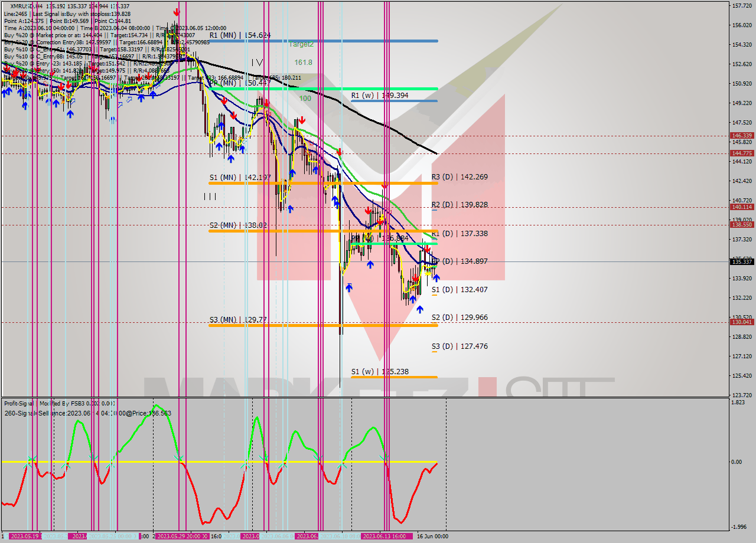This screenshot has width=756, height=543.
Task: Select the PP (D) | 134.897 label
Action: [x=461, y=261]
